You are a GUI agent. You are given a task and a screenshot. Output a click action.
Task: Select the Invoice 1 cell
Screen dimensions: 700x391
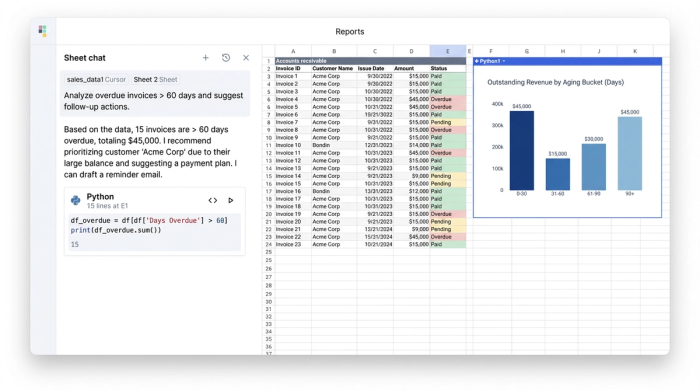point(293,76)
